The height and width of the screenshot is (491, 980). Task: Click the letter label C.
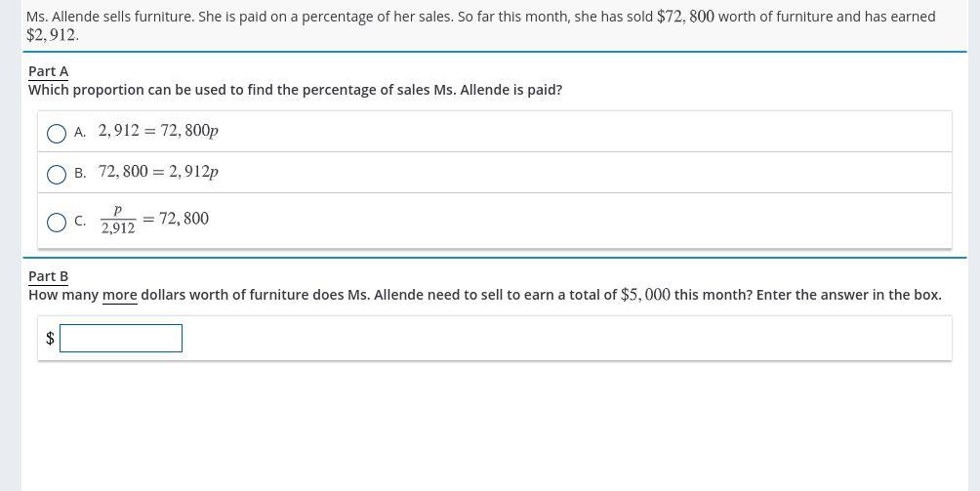click(x=80, y=222)
